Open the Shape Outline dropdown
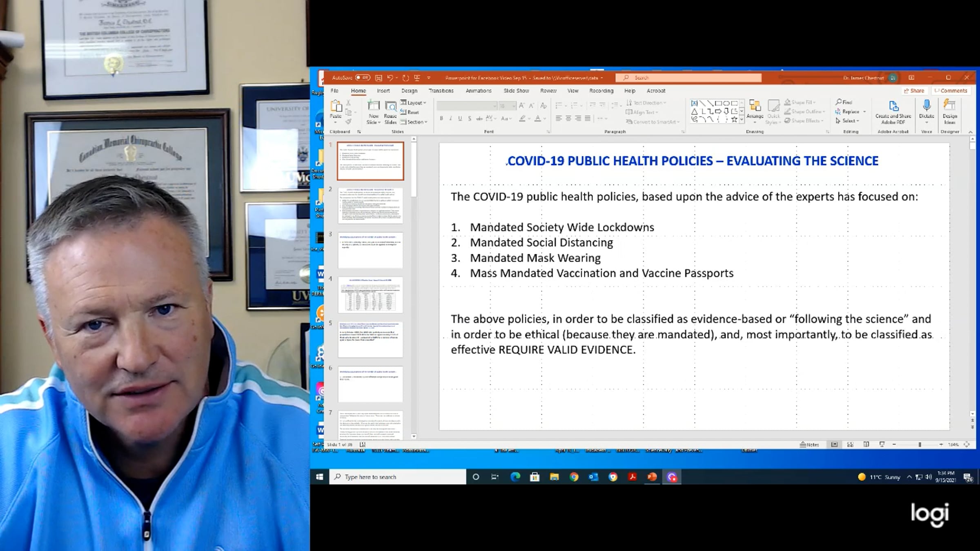980x551 pixels. pos(805,111)
